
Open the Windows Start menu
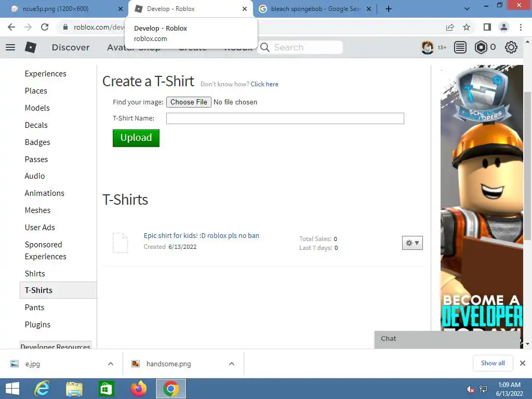(12, 389)
